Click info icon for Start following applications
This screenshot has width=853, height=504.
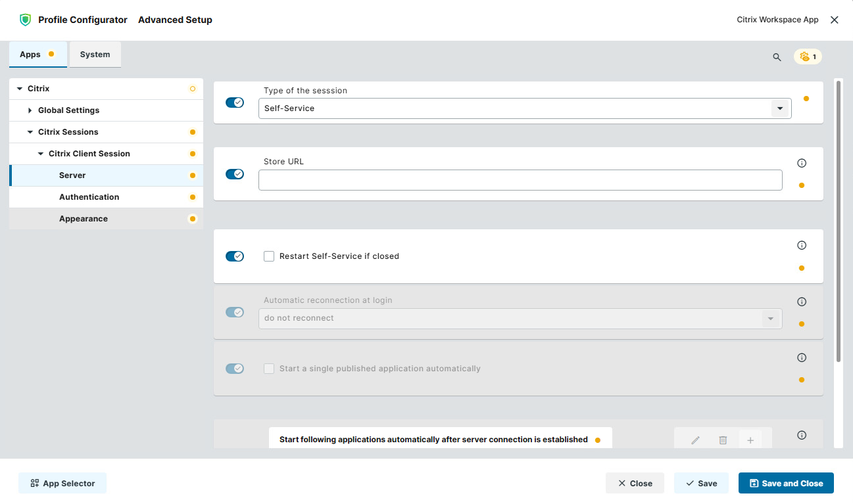[801, 435]
